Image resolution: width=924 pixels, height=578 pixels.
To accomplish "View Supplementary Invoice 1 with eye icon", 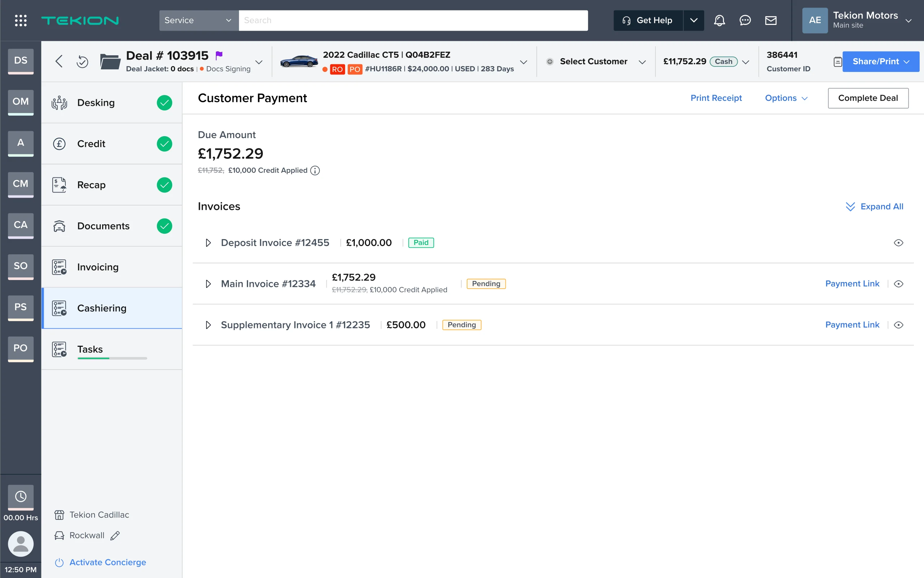I will (898, 325).
